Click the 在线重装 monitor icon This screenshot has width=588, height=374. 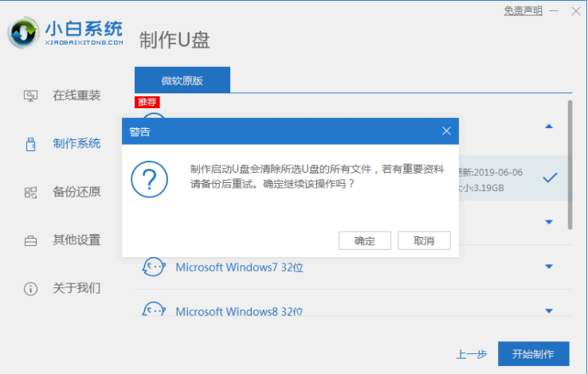coord(30,95)
